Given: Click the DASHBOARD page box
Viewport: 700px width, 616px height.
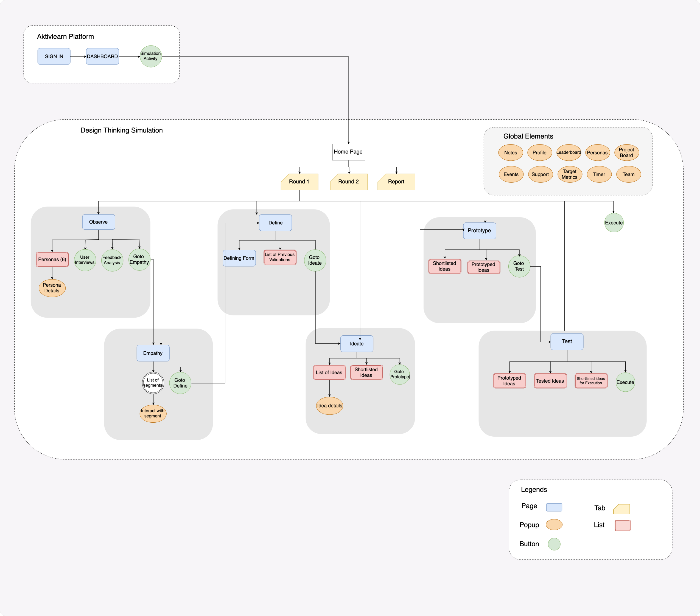Looking at the screenshot, I should click(x=102, y=56).
